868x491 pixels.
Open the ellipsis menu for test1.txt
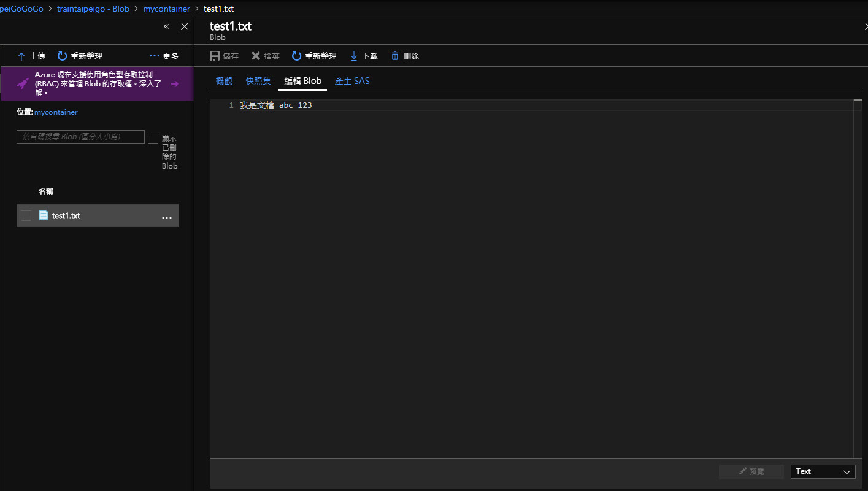pyautogui.click(x=167, y=216)
